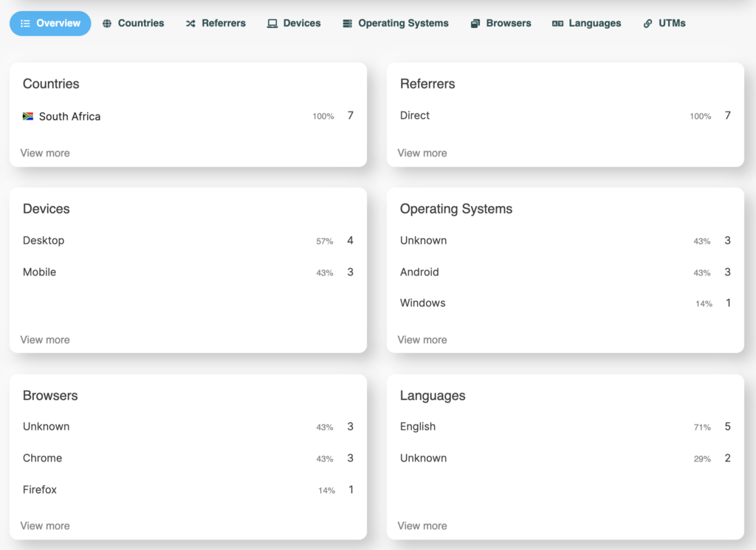This screenshot has width=756, height=550.
Task: Select the English language entry
Action: 566,427
